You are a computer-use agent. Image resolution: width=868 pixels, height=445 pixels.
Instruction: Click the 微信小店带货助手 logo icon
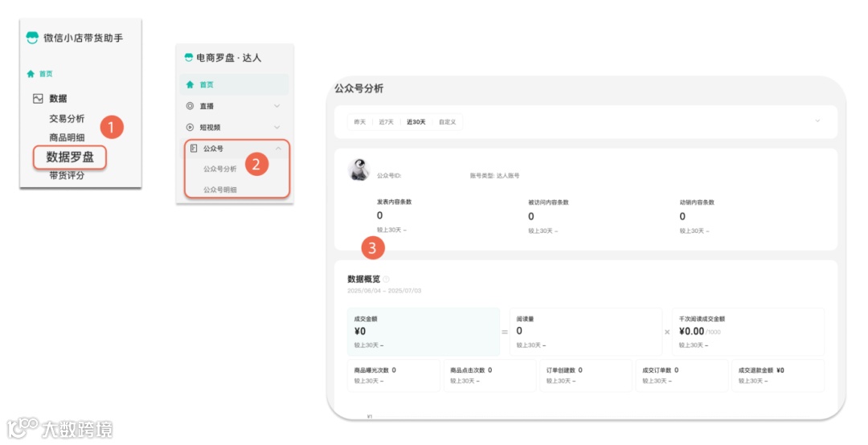32,38
